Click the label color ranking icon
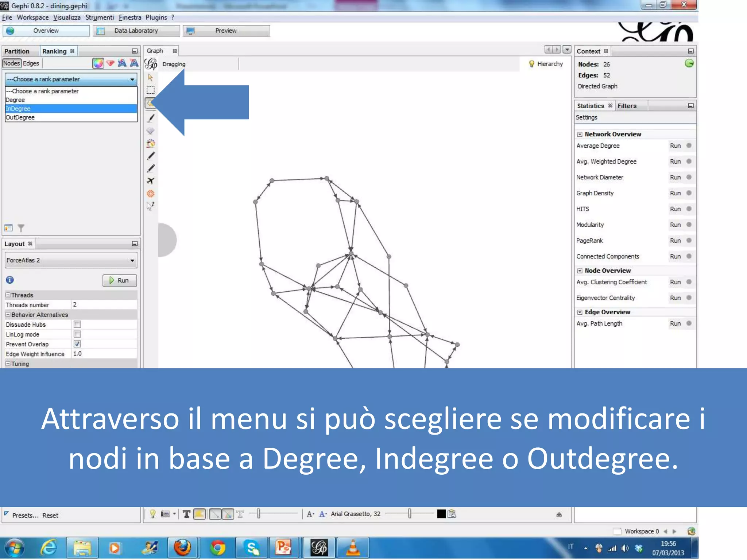Viewport: 747px width, 560px height. (x=122, y=63)
